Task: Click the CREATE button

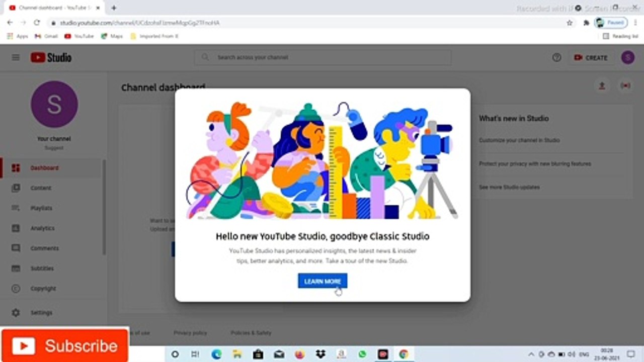Action: pos(591,57)
